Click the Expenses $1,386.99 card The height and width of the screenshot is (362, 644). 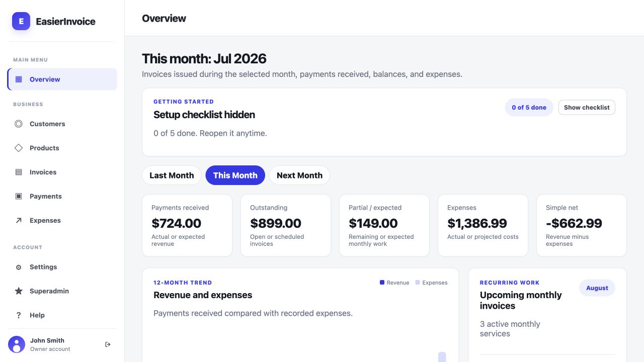(x=483, y=225)
